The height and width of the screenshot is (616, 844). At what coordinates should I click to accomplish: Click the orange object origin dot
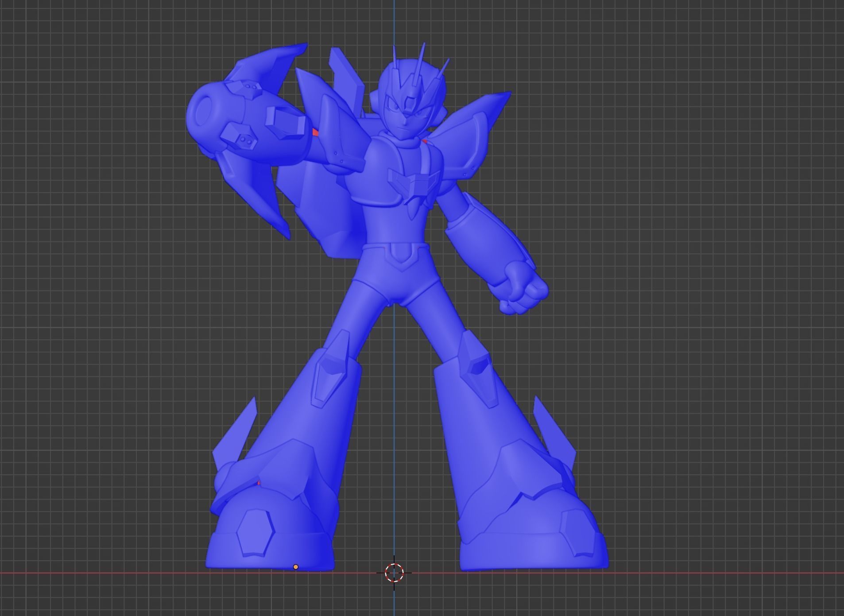coord(296,567)
